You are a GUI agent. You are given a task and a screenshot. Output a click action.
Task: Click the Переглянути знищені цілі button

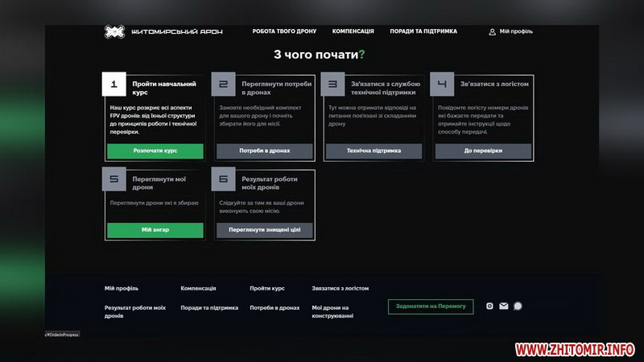pos(264,229)
